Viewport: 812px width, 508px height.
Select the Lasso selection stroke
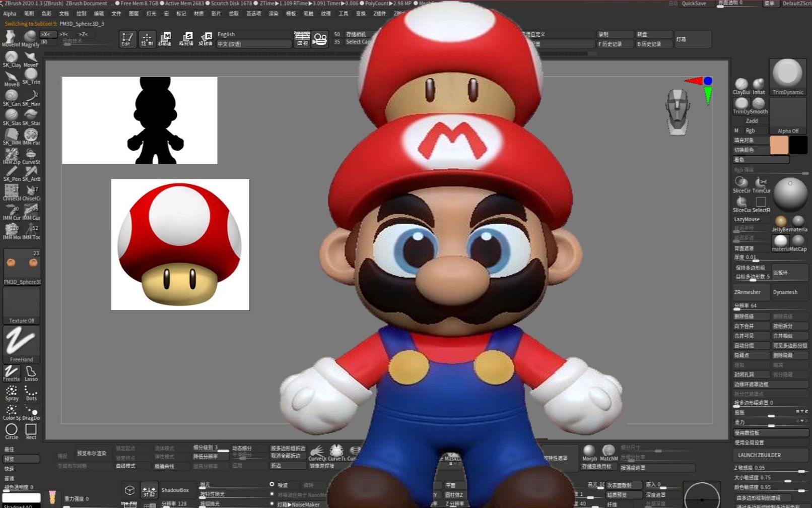tap(31, 372)
